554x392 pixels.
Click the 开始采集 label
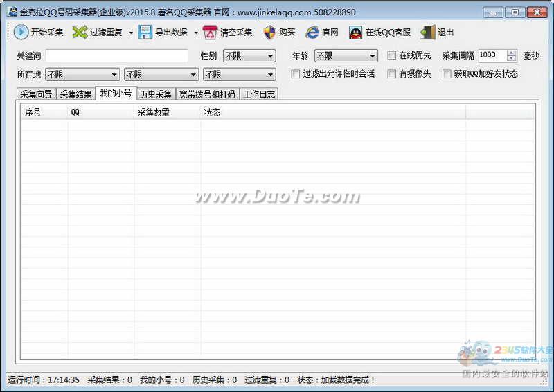pos(47,33)
